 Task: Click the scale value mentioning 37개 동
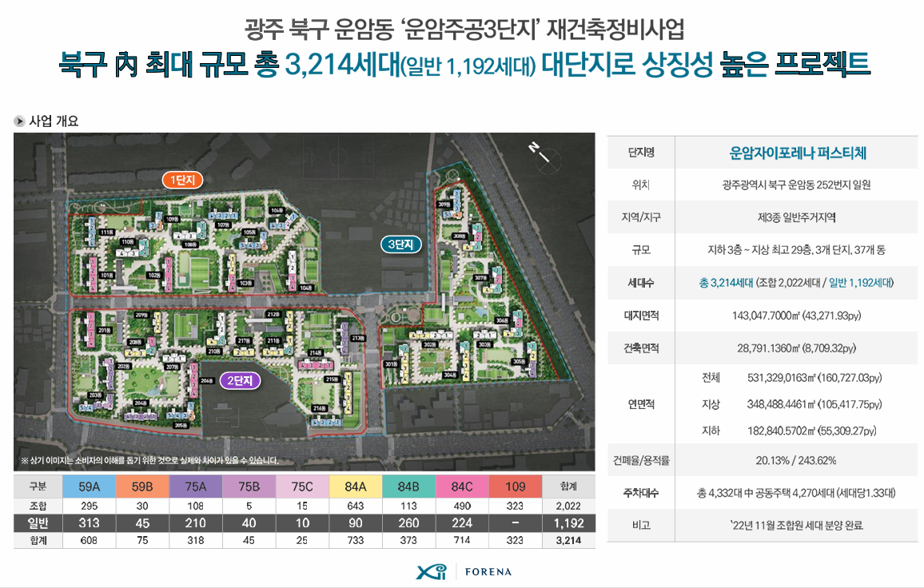797,250
